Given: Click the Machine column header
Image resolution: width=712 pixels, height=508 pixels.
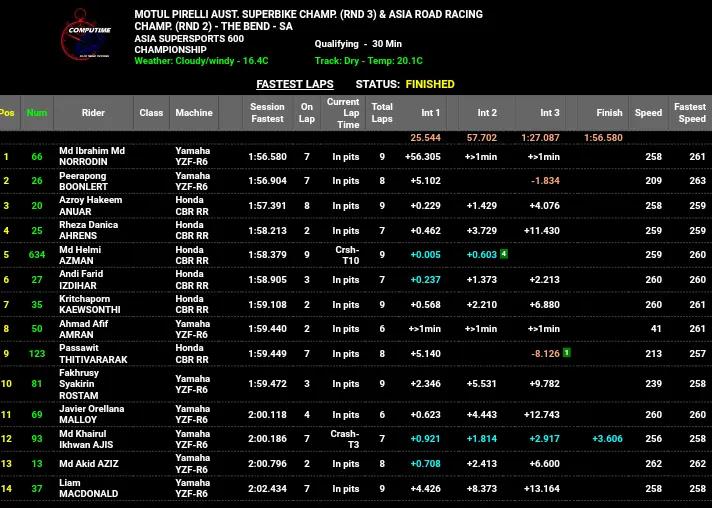Looking at the screenshot, I should pyautogui.click(x=194, y=113).
